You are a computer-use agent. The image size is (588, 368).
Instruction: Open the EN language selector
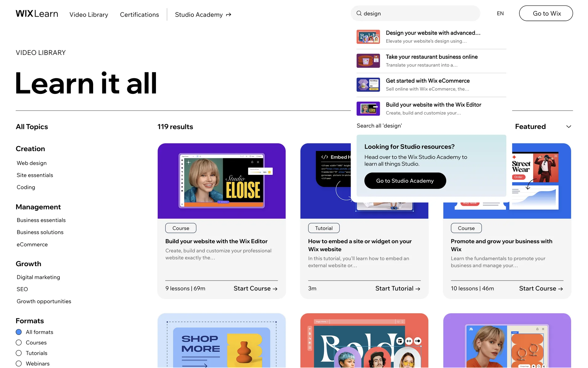tap(500, 13)
